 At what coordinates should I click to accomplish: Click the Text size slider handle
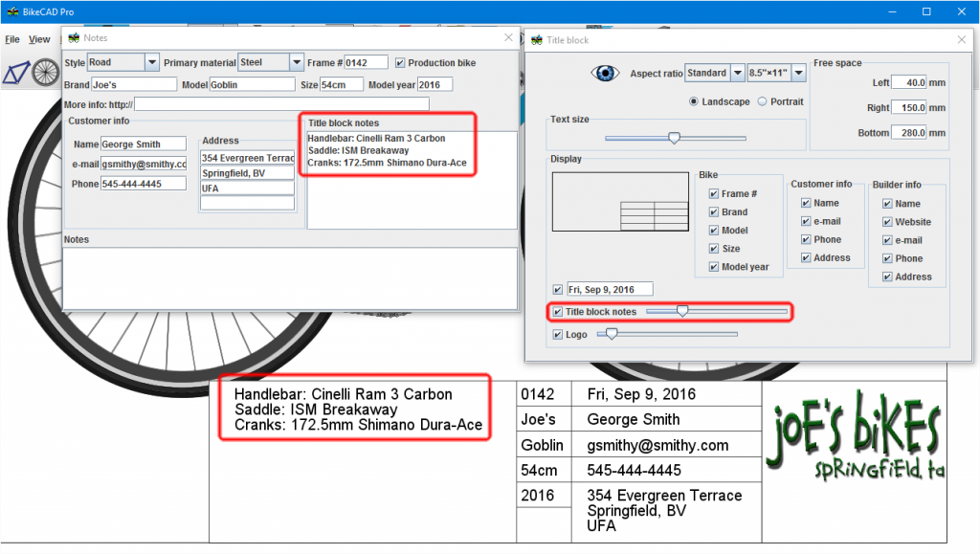[x=674, y=138]
